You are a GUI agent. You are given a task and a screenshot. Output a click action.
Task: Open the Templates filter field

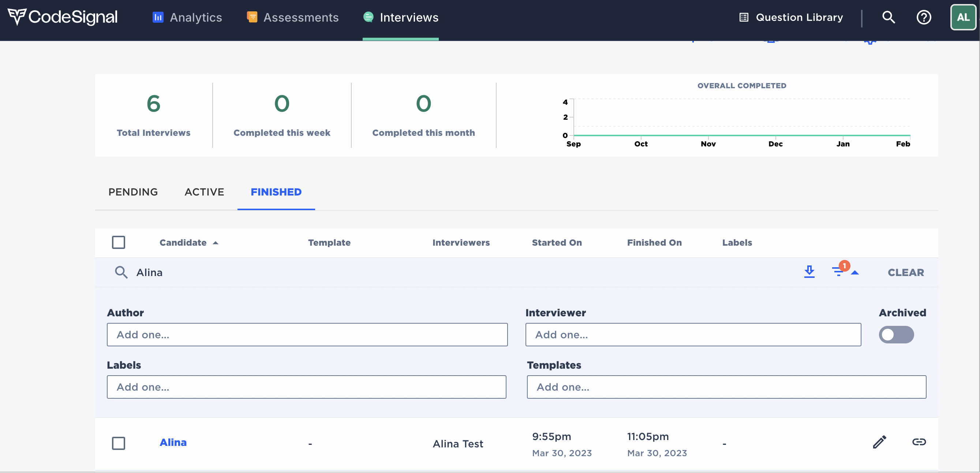point(727,387)
